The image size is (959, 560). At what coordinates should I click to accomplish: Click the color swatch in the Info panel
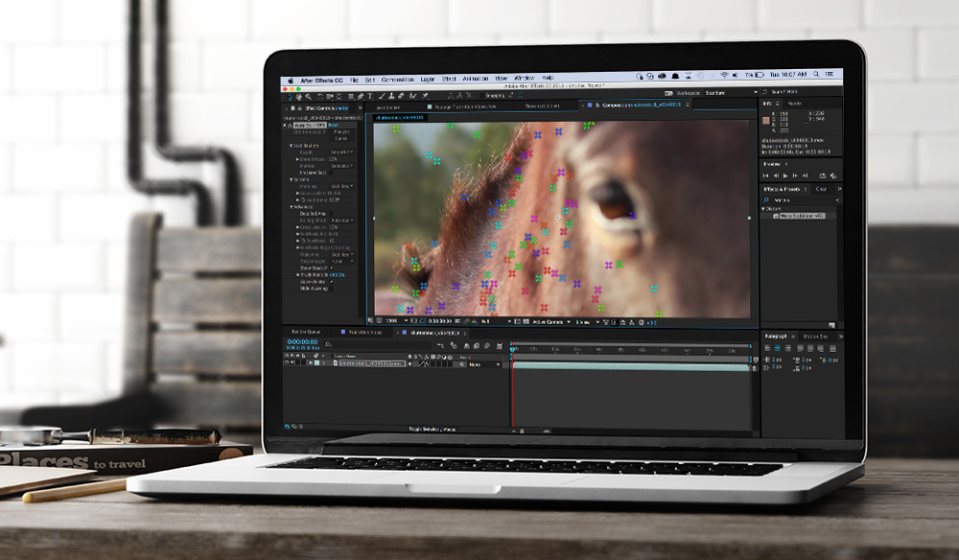pyautogui.click(x=766, y=120)
